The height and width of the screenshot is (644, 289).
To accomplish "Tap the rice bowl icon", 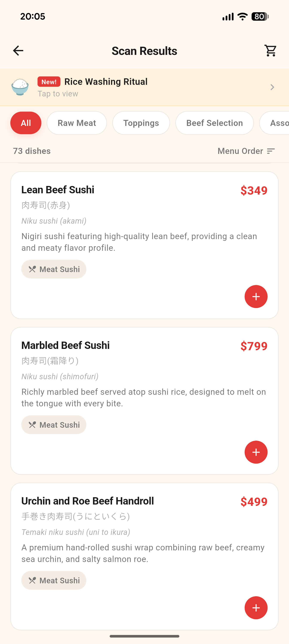I will [20, 87].
